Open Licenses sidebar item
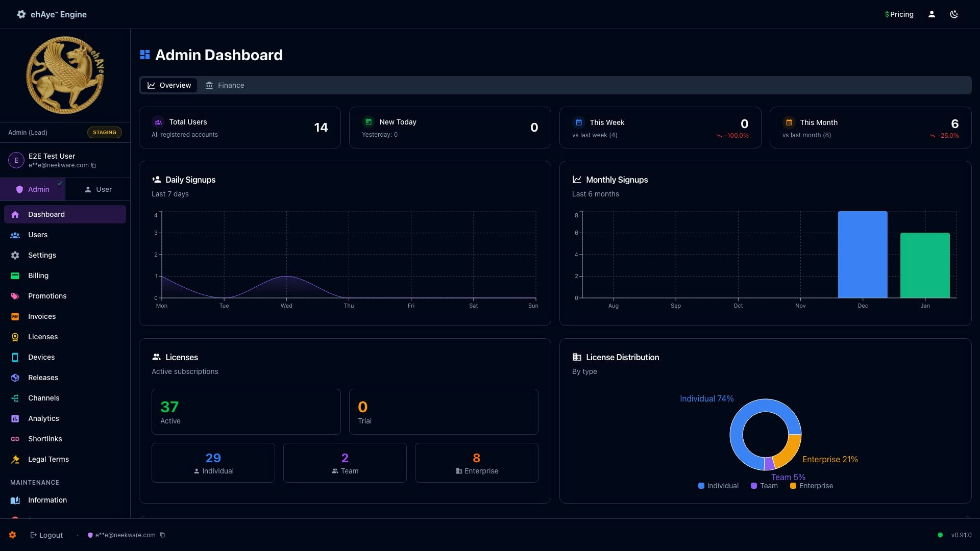This screenshot has width=980, height=551. coord(43,337)
